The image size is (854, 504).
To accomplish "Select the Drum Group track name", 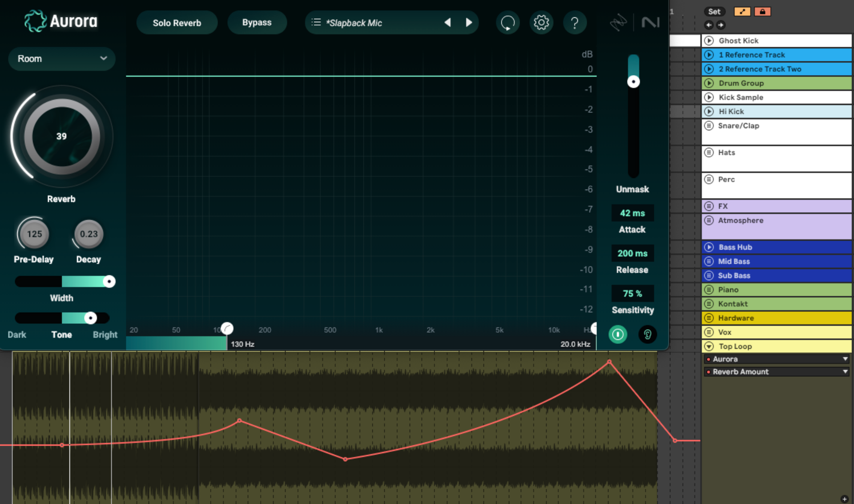I will click(x=741, y=83).
